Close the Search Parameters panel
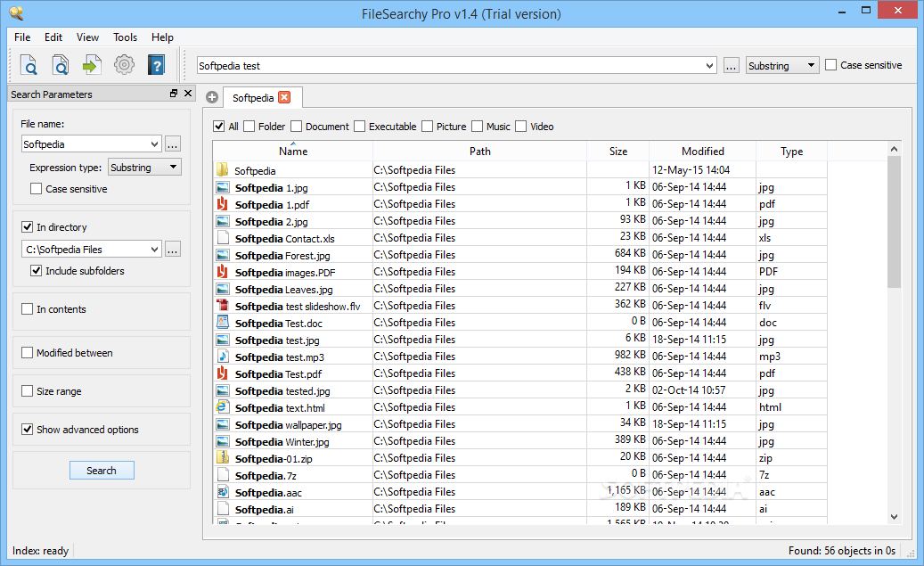Image resolution: width=924 pixels, height=566 pixels. (188, 94)
